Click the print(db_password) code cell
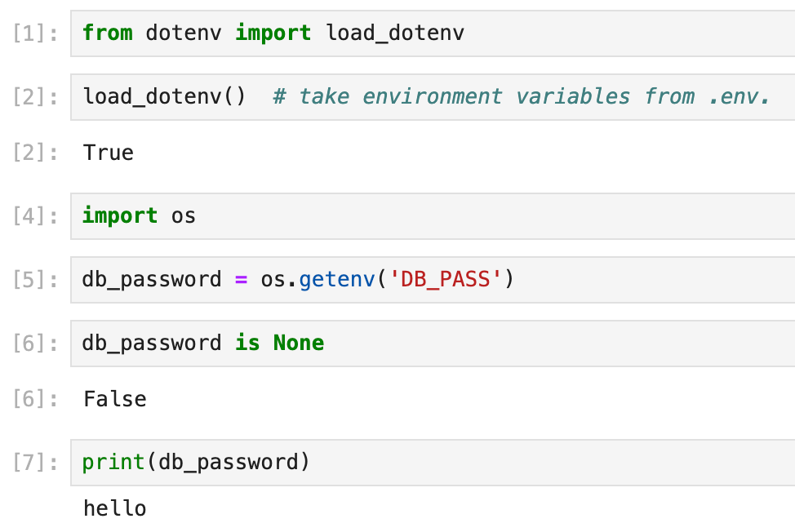795x532 pixels. (x=433, y=463)
